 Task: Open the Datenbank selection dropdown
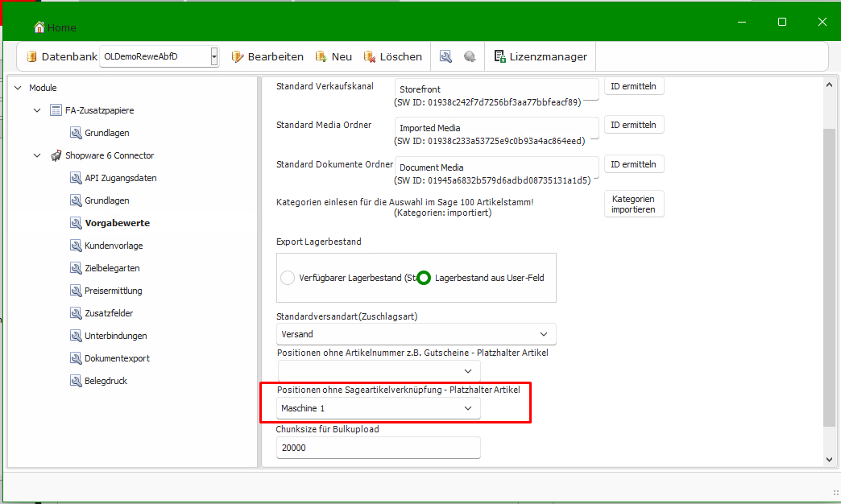pyautogui.click(x=214, y=56)
